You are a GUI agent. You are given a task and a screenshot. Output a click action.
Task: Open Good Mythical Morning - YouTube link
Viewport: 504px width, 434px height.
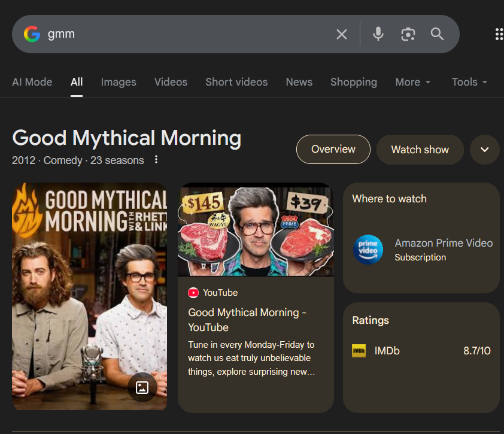pyautogui.click(x=247, y=320)
